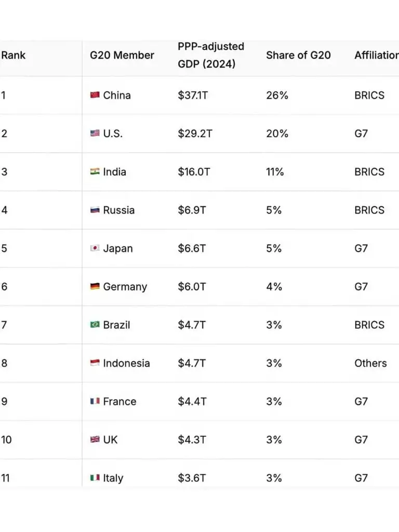Click the UK flag icon
This screenshot has height=532, width=399.
(x=95, y=440)
